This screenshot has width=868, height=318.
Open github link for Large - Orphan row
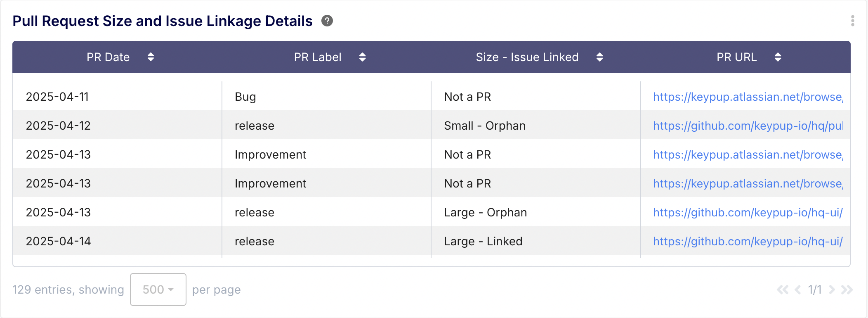748,212
